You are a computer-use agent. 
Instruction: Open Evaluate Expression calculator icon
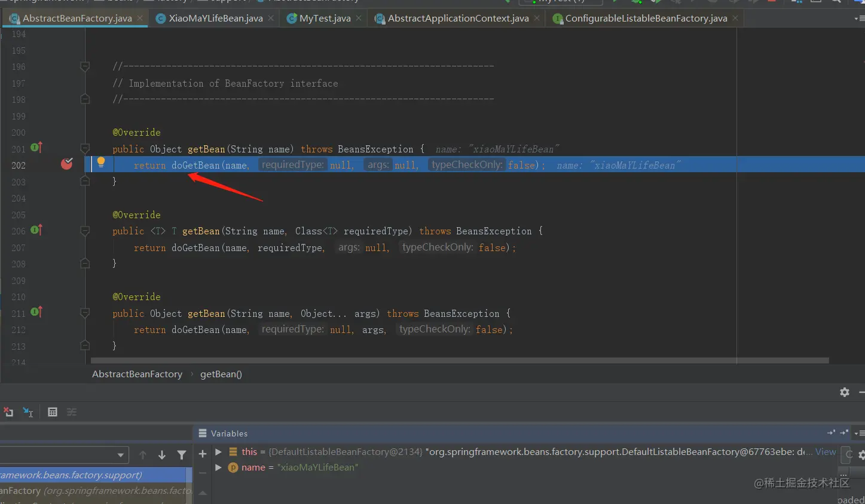[x=53, y=412]
